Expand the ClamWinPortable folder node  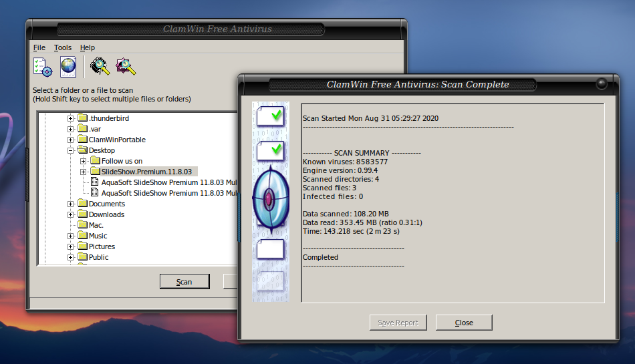click(x=70, y=140)
